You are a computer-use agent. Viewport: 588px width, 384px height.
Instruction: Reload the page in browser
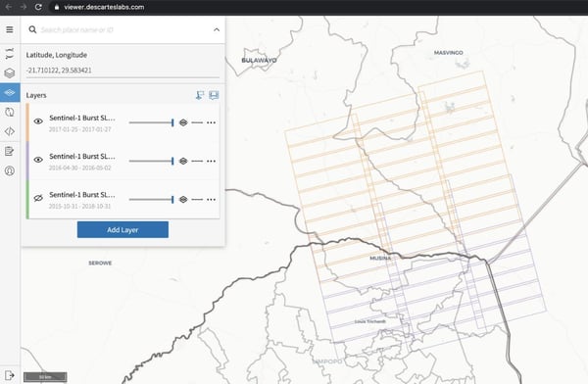coord(38,7)
